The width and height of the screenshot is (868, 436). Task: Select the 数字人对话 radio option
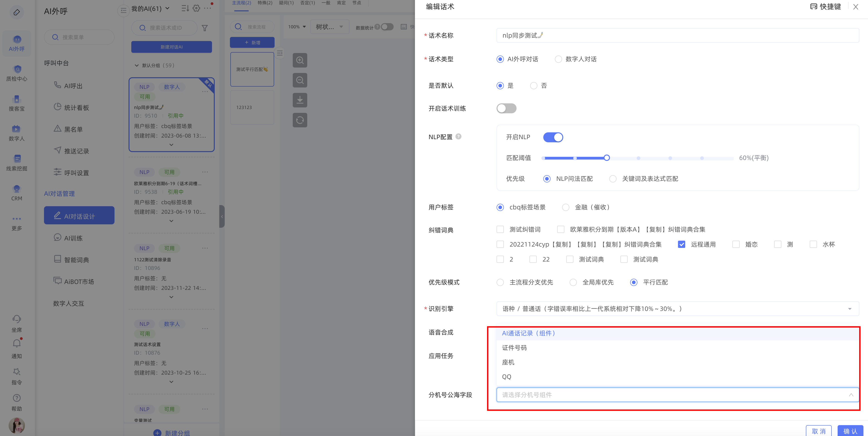(x=558, y=59)
